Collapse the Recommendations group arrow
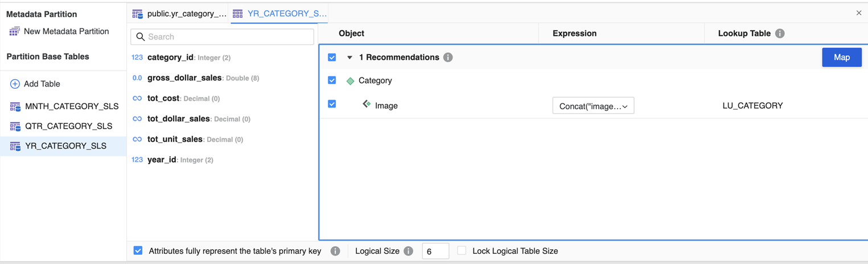868x264 pixels. coord(349,57)
